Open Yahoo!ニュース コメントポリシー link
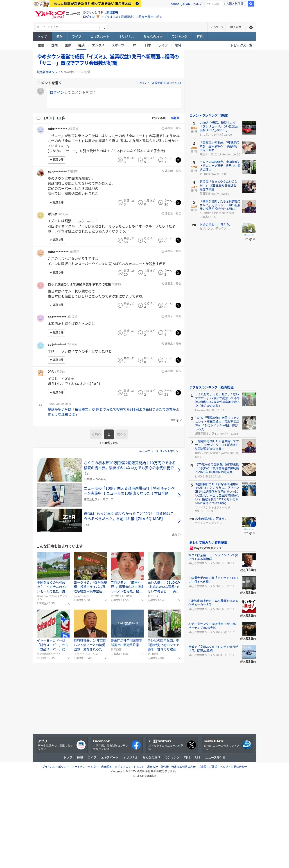This screenshot has width=289, height=868. pyautogui.click(x=160, y=452)
